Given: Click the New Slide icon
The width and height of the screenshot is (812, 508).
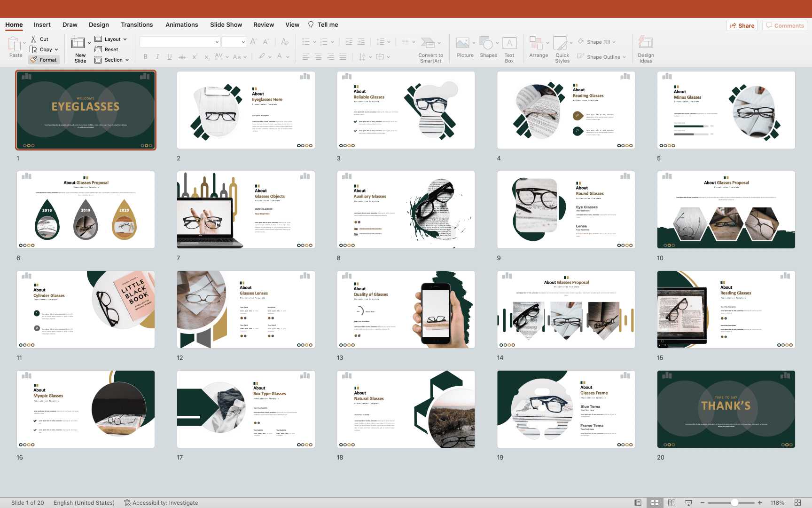Looking at the screenshot, I should pos(78,43).
